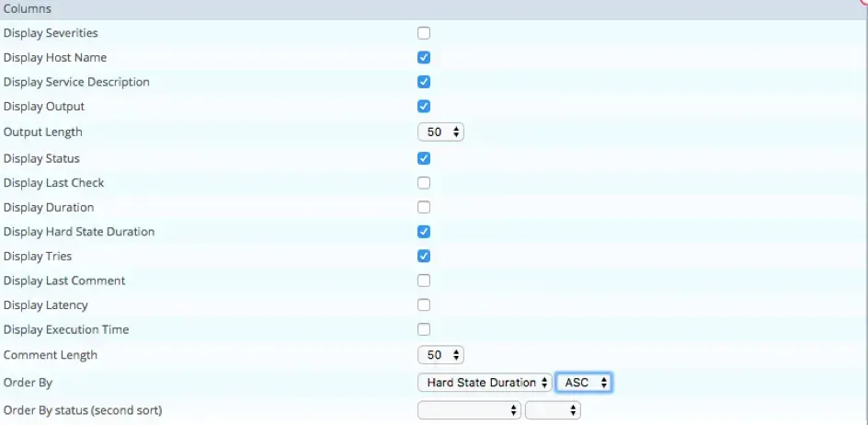Screen dimensions: 868x425
Task: Open second sort direction dropdown
Action: pyautogui.click(x=553, y=410)
